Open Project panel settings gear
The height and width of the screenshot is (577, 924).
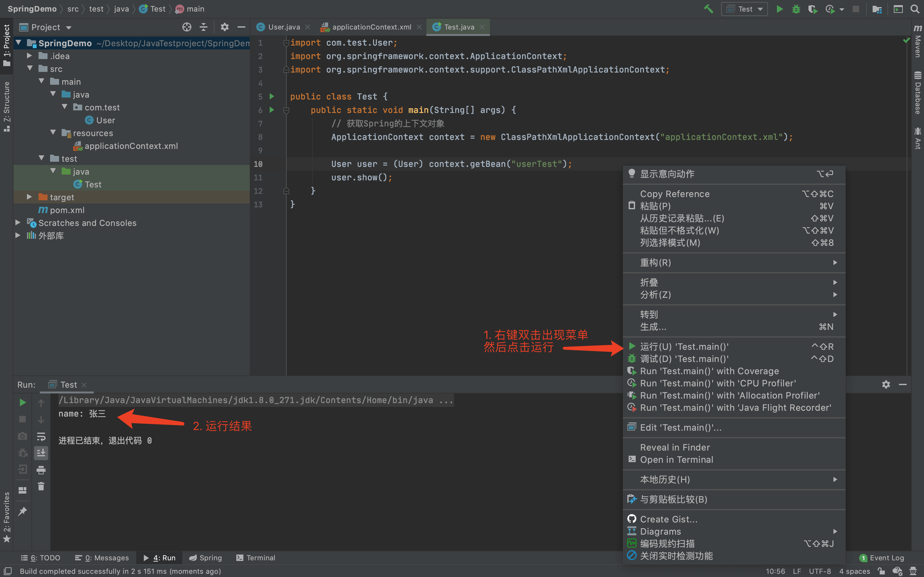pos(224,27)
